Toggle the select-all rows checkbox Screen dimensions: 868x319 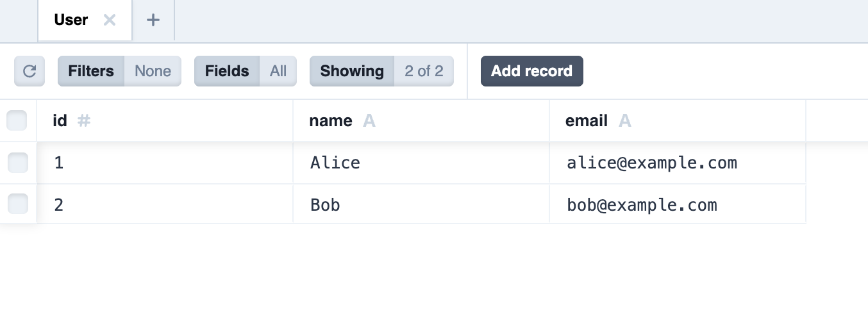click(17, 120)
